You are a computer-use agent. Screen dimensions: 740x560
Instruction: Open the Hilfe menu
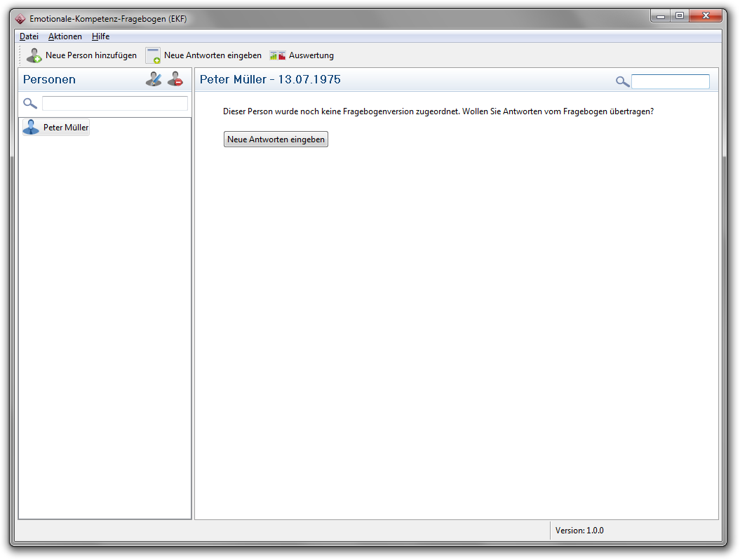point(100,36)
